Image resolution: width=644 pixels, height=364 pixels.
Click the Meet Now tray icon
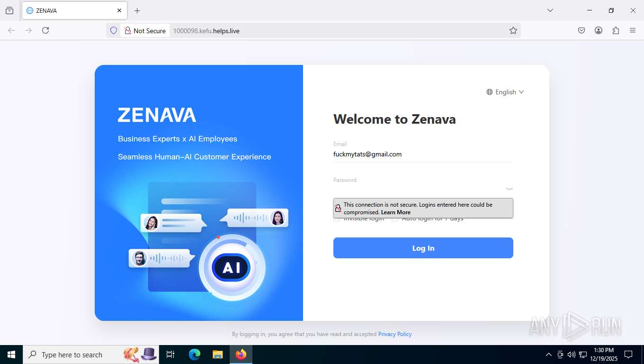coord(560,355)
